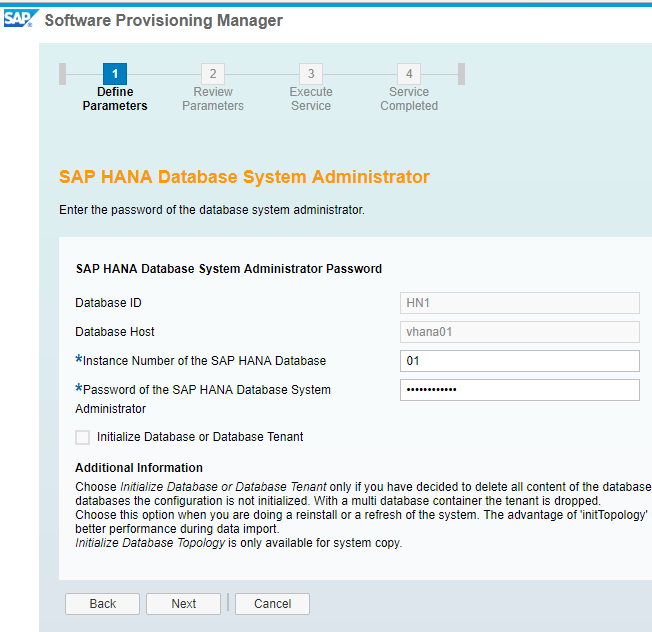Click the 'Database Host' label
The width and height of the screenshot is (652, 632).
pyautogui.click(x=115, y=332)
